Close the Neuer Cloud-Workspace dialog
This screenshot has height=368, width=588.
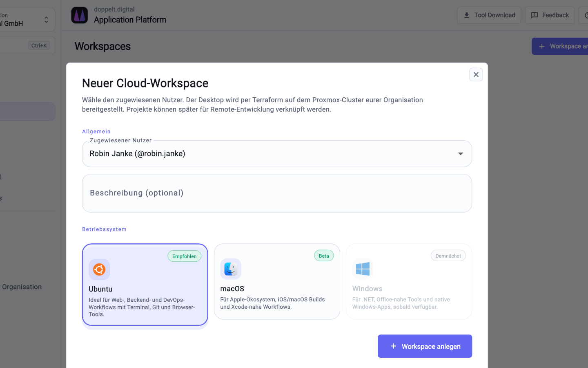coord(476,74)
